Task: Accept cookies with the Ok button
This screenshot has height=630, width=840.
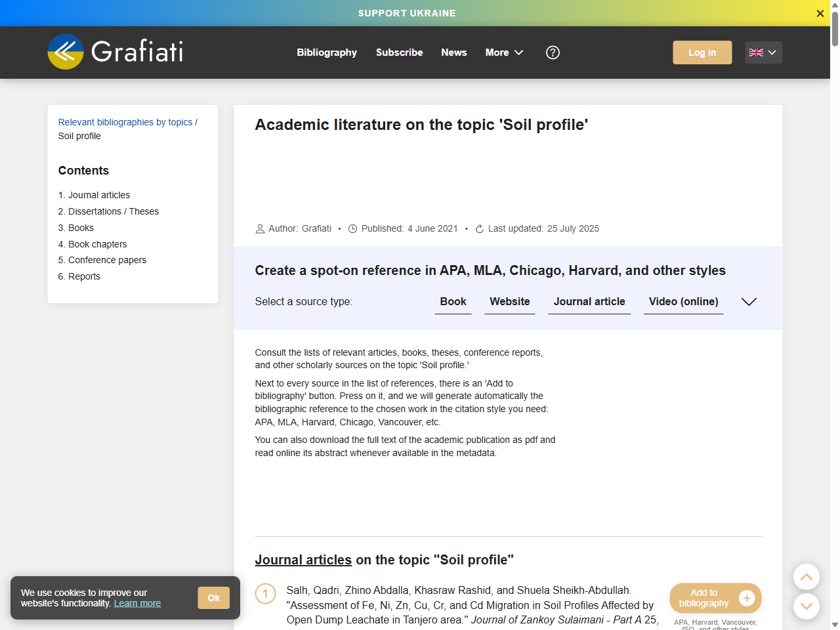Action: coord(213,598)
